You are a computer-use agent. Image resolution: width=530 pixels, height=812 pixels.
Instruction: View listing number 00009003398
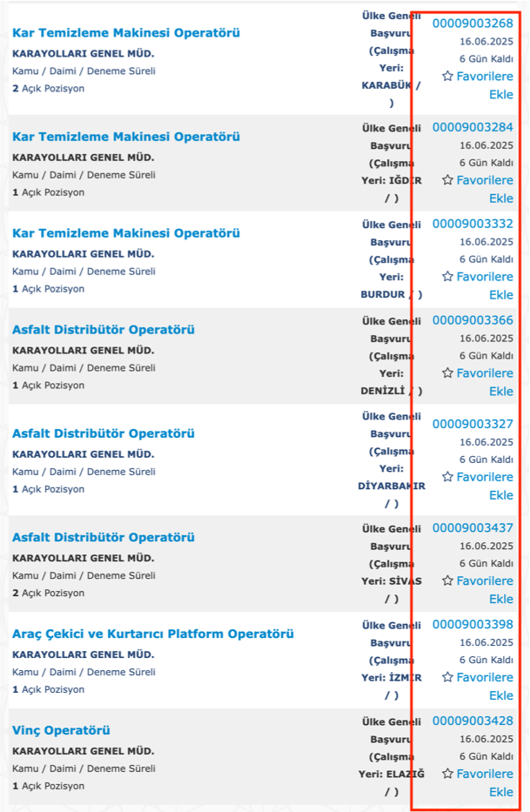(x=473, y=624)
